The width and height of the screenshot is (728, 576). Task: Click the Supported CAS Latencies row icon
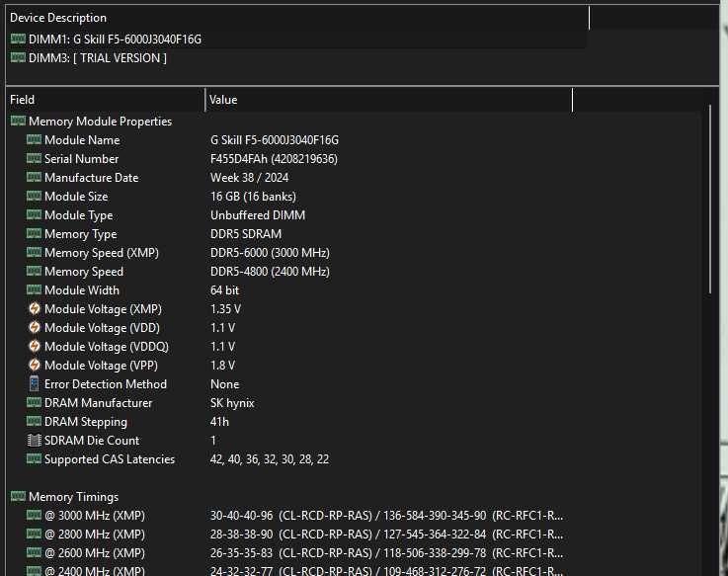click(x=34, y=459)
